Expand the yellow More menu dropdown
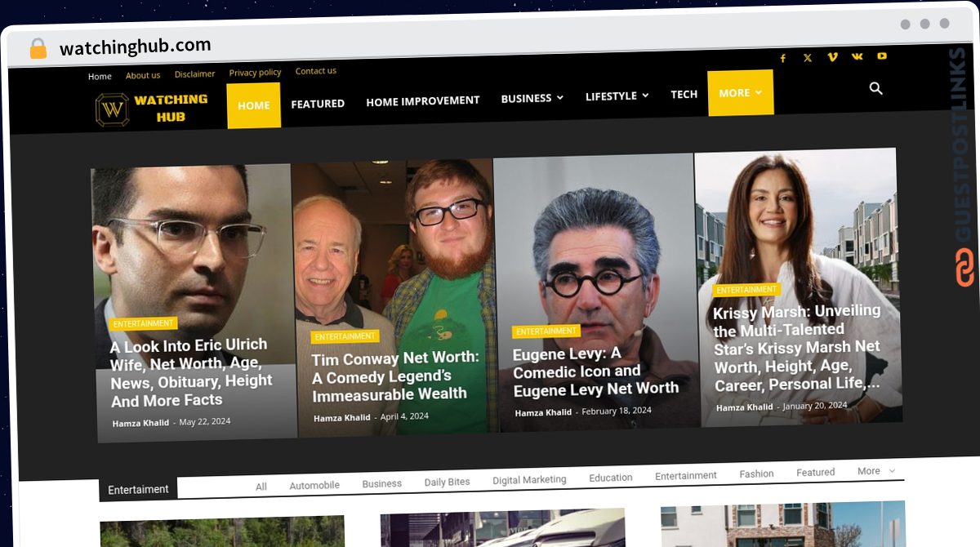 pos(741,93)
